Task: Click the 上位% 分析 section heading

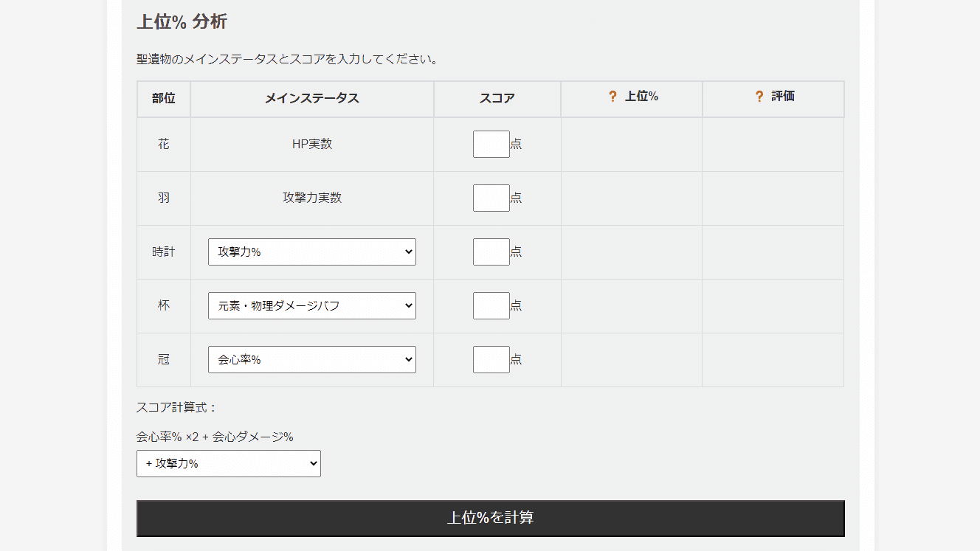Action: (x=182, y=21)
